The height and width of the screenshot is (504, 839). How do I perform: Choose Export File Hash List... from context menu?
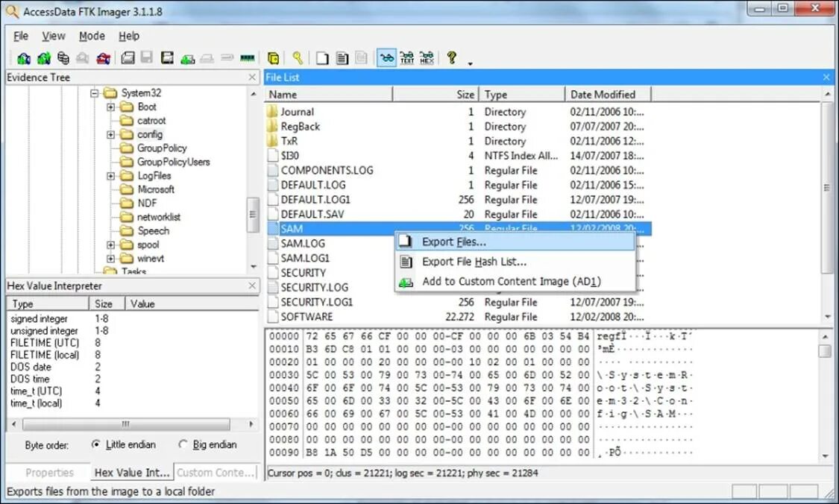(x=515, y=262)
